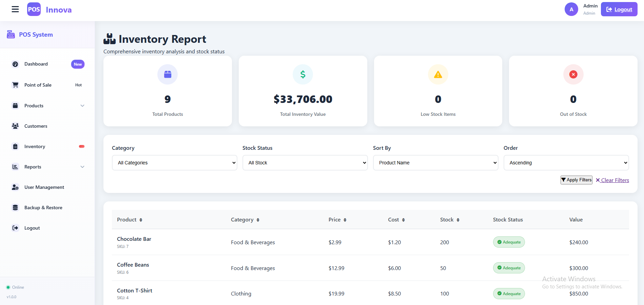Toggle the hamburger sidebar menu

pos(15,9)
